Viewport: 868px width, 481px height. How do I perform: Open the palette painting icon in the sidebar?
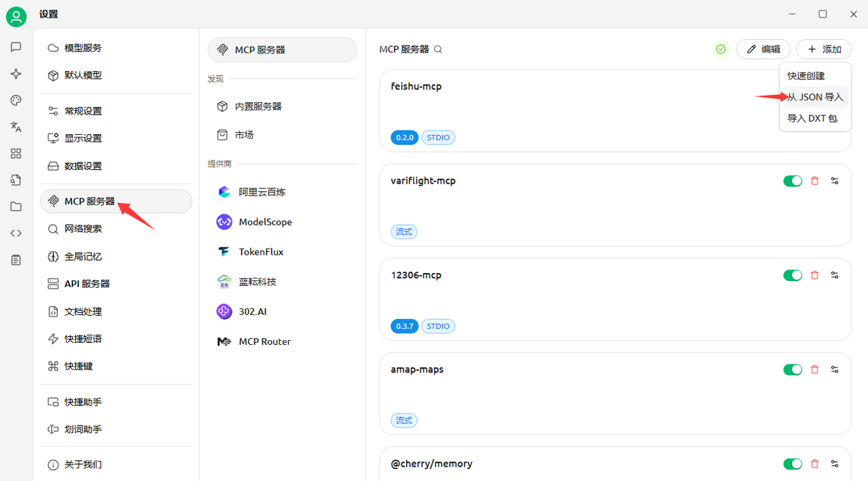point(16,100)
